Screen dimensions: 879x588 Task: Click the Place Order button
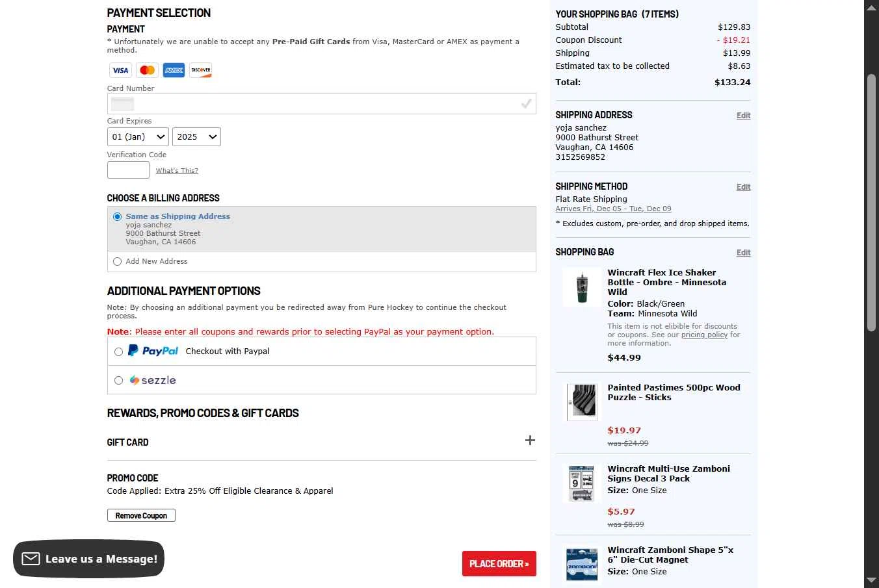[x=499, y=563]
